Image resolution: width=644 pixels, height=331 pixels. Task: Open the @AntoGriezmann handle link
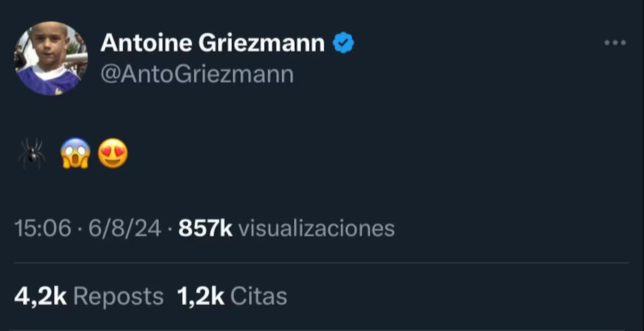point(197,74)
